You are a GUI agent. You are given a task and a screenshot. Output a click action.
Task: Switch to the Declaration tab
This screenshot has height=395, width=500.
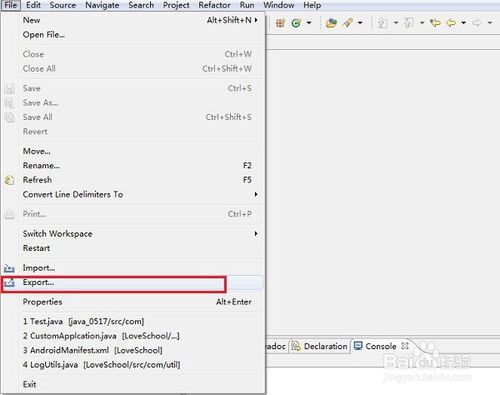click(319, 346)
